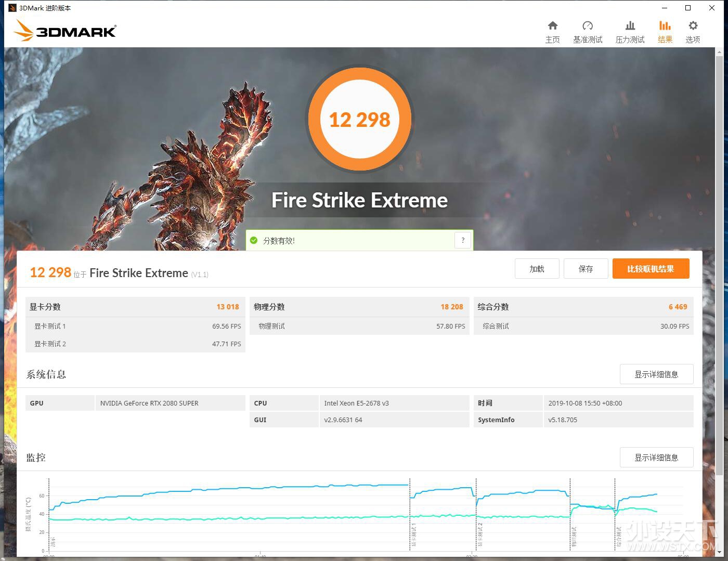The width and height of the screenshot is (728, 561).
Task: Click the 加载 load button
Action: [537, 269]
